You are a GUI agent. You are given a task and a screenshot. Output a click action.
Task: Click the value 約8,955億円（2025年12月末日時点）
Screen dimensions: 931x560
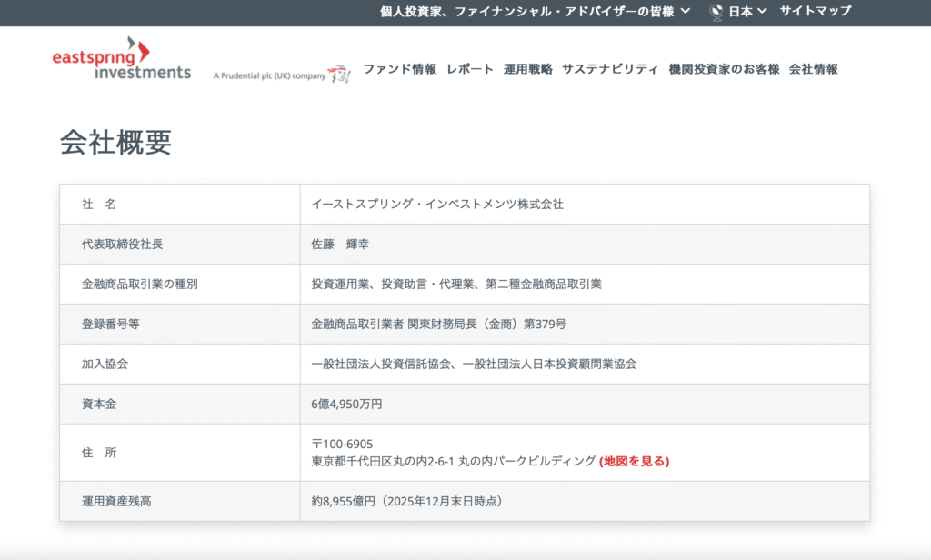pos(409,501)
